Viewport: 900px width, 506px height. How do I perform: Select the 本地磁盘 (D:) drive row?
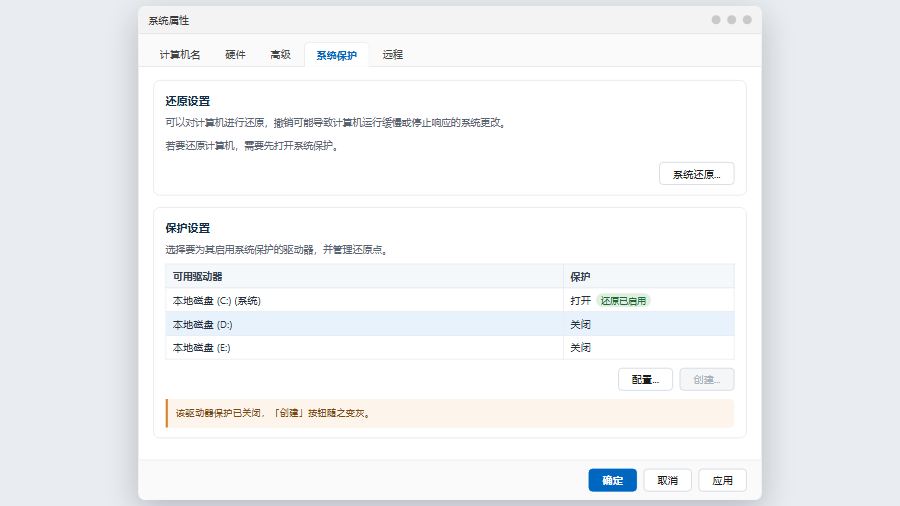[x=449, y=324]
